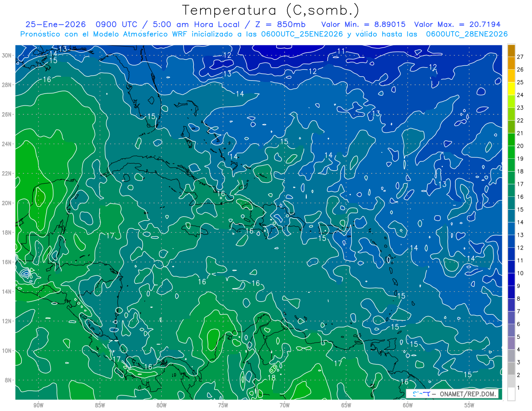Click latitude axis label "14N"
Image resolution: width=532 pixels, height=411 pixels.
click(x=8, y=291)
